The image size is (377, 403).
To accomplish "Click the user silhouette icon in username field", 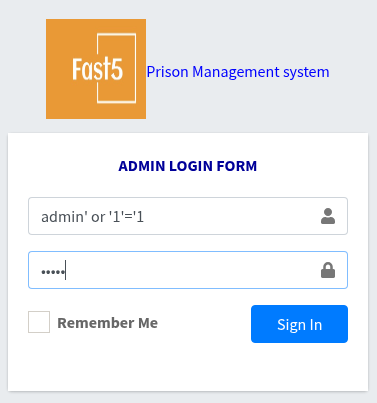I will pyautogui.click(x=328, y=216).
